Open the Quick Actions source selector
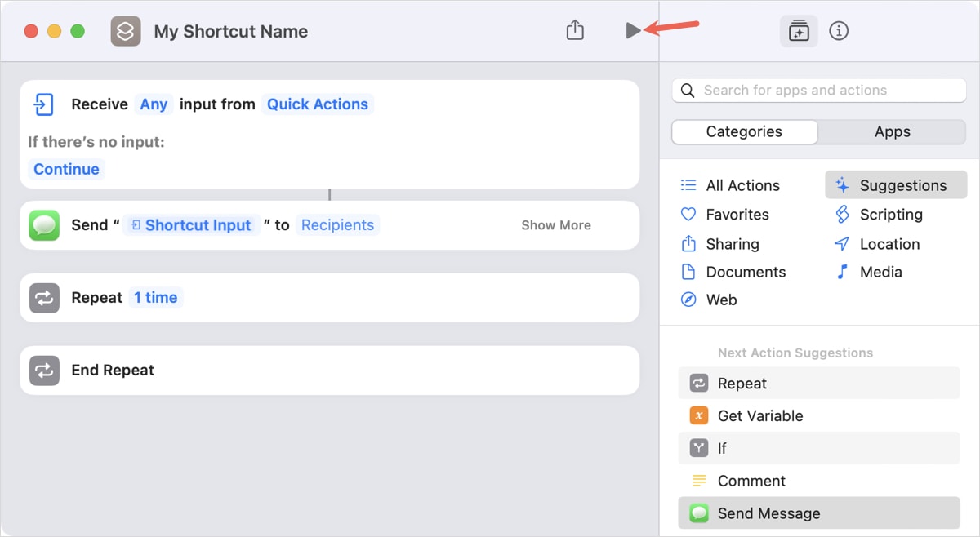 [318, 104]
